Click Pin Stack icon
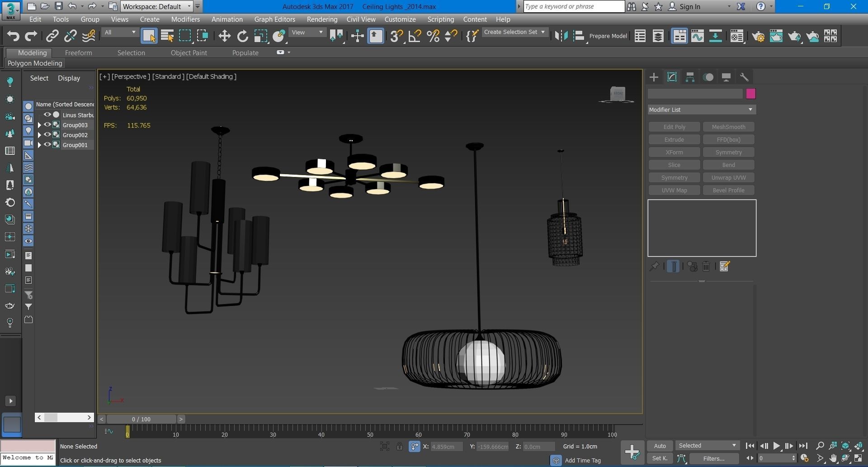The width and height of the screenshot is (868, 467). pos(654,267)
